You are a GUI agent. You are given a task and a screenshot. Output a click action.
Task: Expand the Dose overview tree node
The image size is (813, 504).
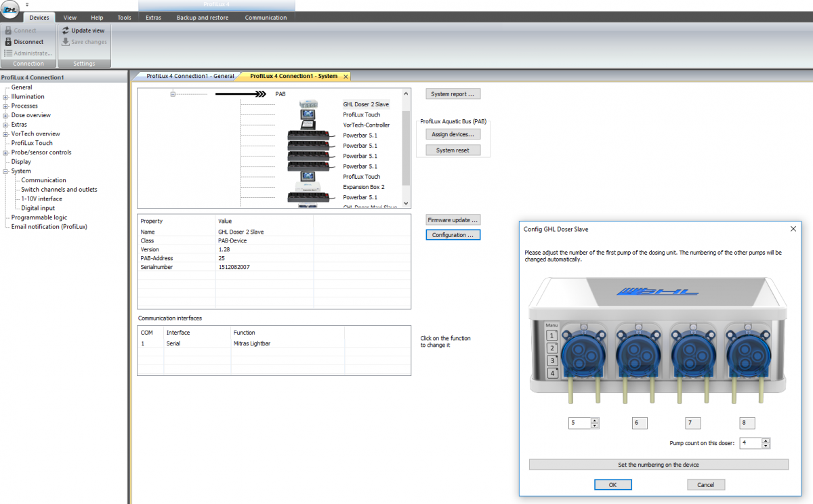(5, 115)
